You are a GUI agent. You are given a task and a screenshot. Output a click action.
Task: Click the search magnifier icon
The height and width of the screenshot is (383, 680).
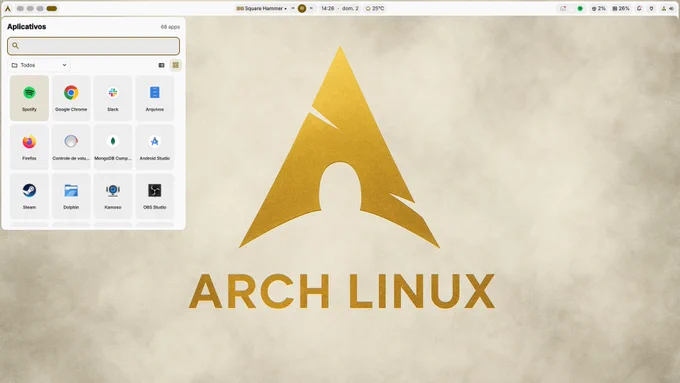(x=15, y=46)
